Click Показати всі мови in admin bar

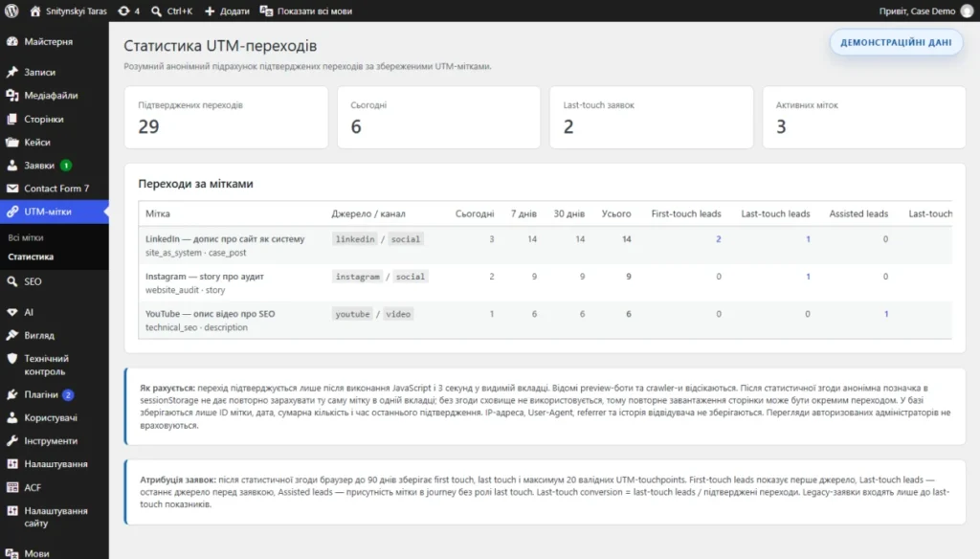314,11
